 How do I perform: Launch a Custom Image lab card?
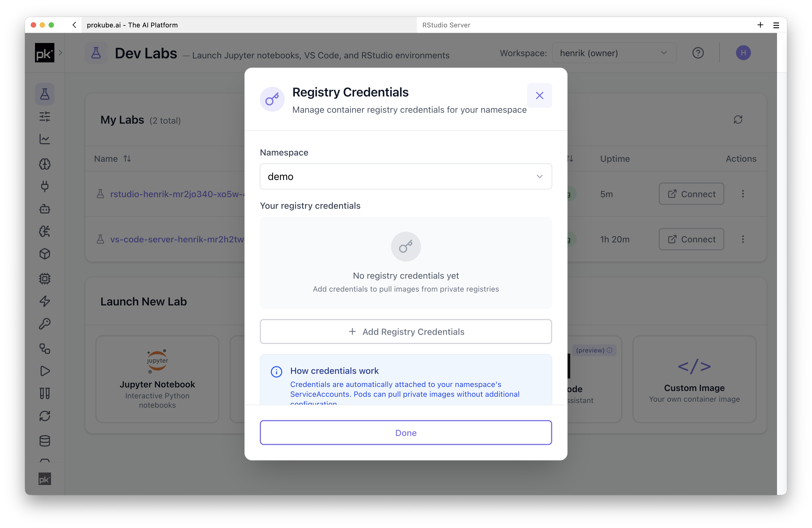[x=694, y=379]
